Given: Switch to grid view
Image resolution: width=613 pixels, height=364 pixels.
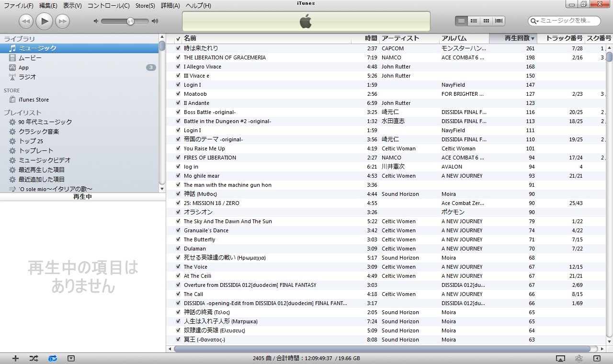Looking at the screenshot, I should [486, 21].
